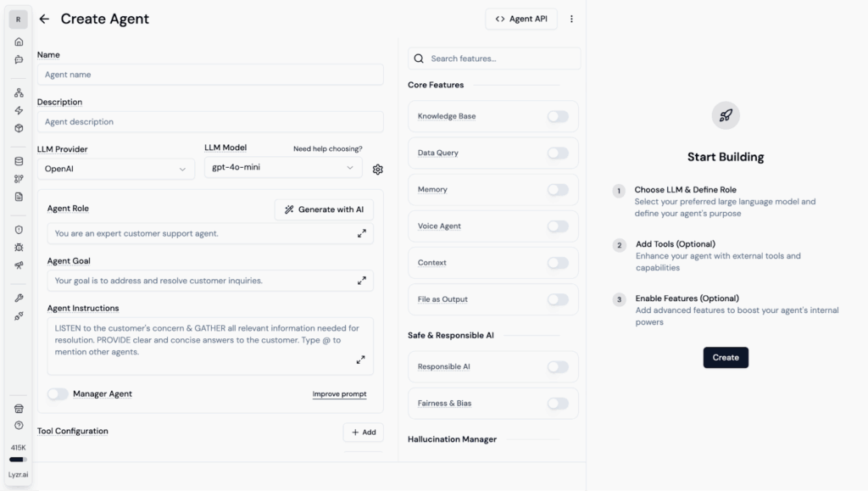This screenshot has width=868, height=491.
Task: Turn on the Memory toggle
Action: point(557,190)
